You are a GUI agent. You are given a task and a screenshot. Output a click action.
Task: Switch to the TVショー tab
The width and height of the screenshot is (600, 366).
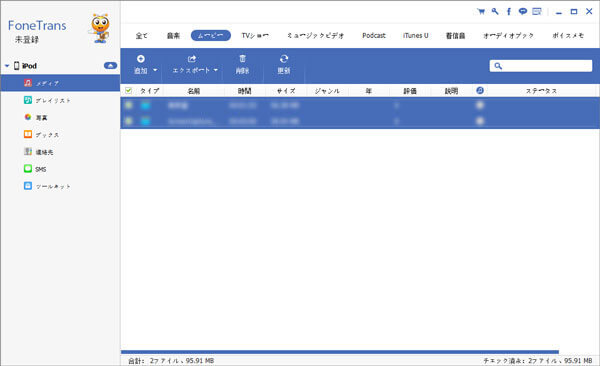coord(255,36)
